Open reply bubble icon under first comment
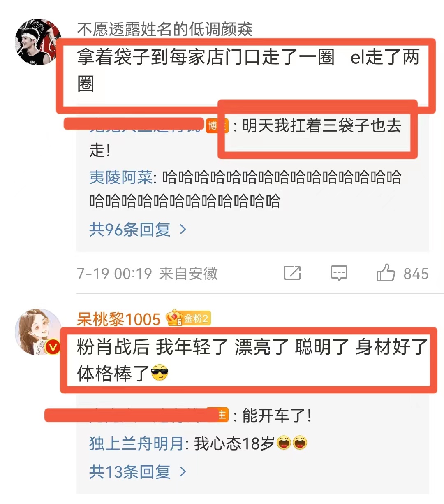This screenshot has width=444, height=504. (x=339, y=273)
